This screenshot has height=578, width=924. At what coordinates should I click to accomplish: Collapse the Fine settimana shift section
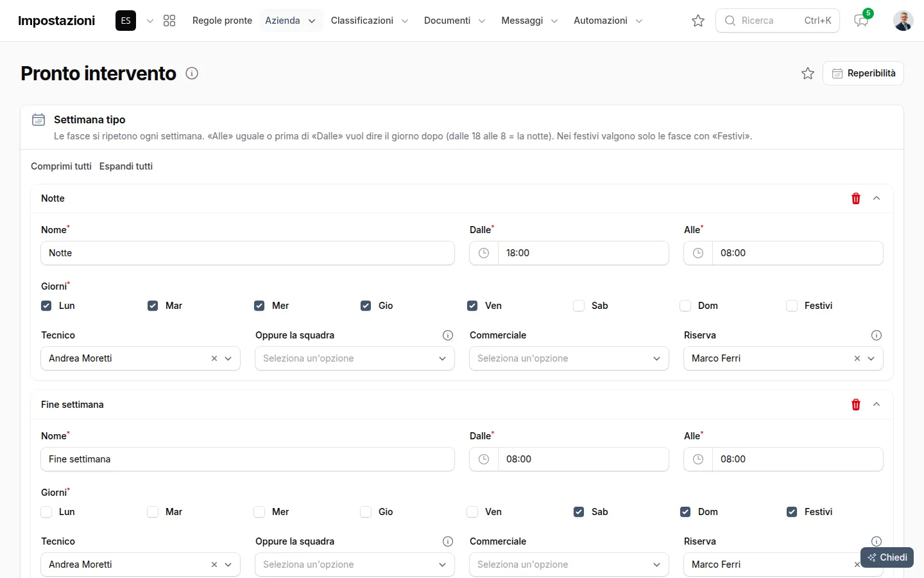(877, 405)
